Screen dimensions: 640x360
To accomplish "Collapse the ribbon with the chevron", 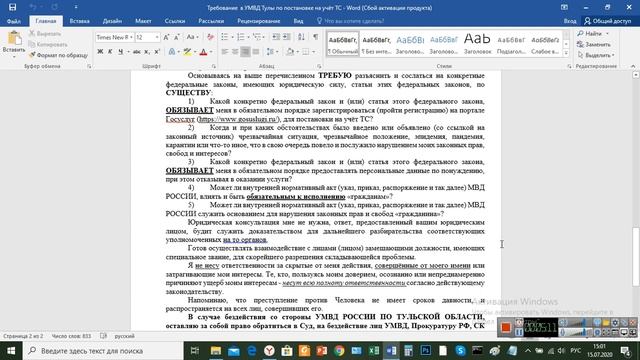I will 633,66.
